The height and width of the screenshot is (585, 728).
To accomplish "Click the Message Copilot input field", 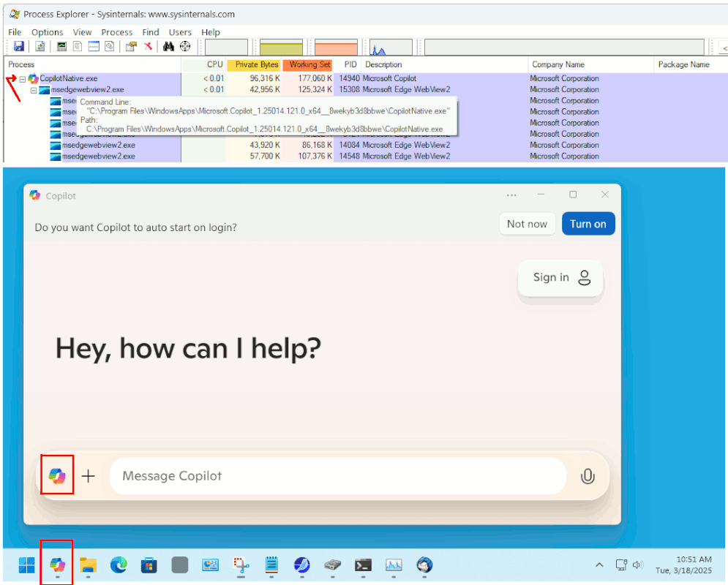I will 337,476.
